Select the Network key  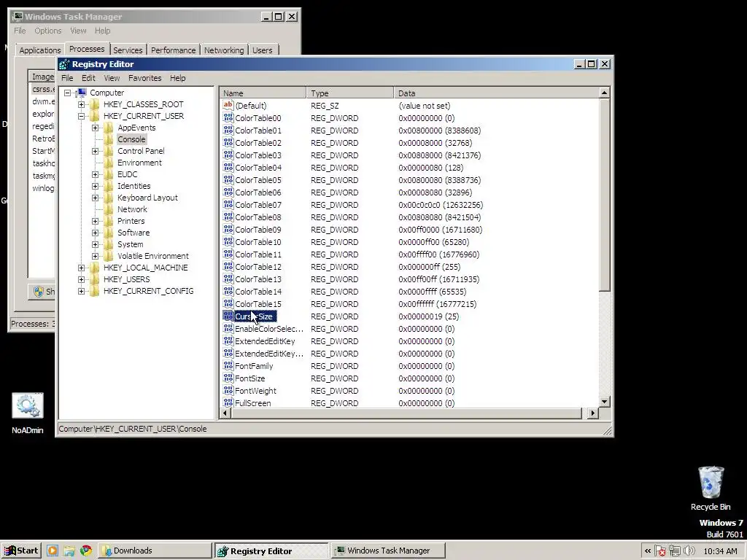(x=133, y=209)
